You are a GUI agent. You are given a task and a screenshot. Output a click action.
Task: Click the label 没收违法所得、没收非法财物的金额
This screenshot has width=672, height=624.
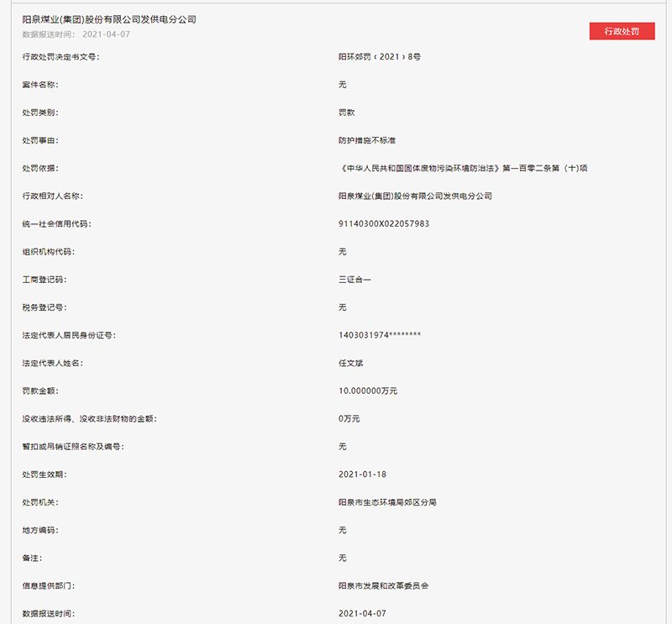click(x=90, y=419)
